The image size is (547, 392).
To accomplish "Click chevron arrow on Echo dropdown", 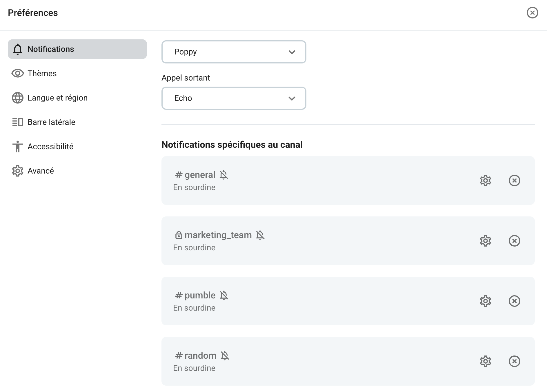I will (x=292, y=99).
